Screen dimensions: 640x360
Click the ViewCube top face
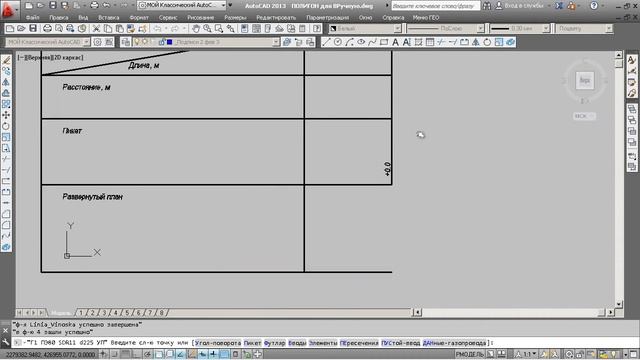tap(584, 80)
